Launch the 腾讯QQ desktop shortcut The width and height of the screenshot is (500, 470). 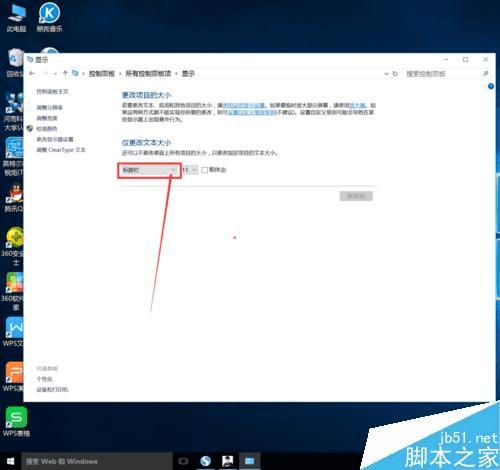pos(13,198)
